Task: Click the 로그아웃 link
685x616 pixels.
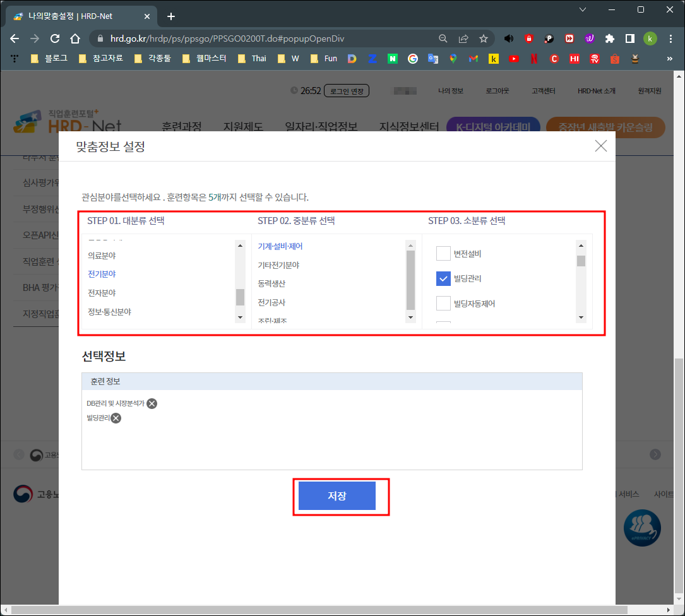Action: (497, 91)
